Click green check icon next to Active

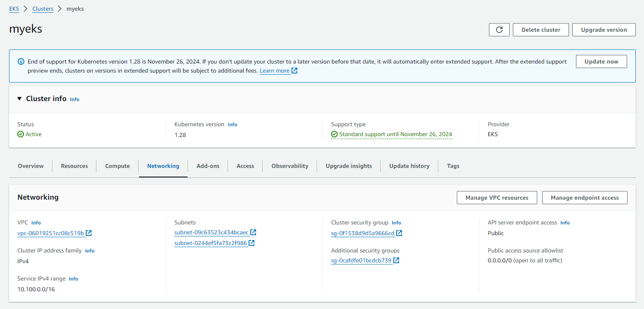click(x=21, y=134)
